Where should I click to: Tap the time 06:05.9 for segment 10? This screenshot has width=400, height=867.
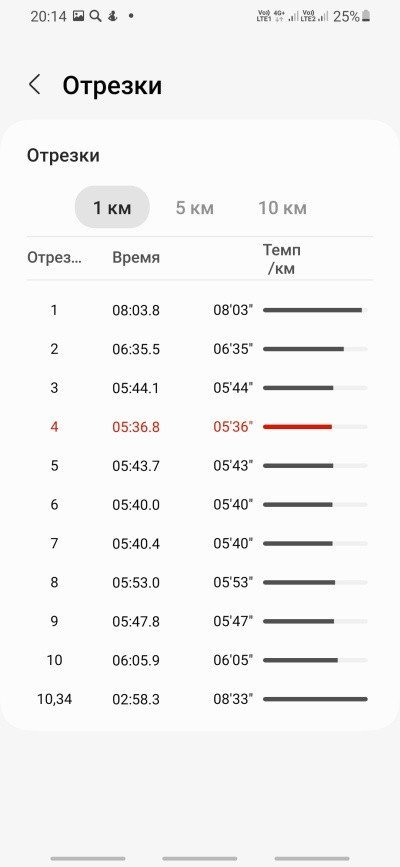[x=136, y=660]
